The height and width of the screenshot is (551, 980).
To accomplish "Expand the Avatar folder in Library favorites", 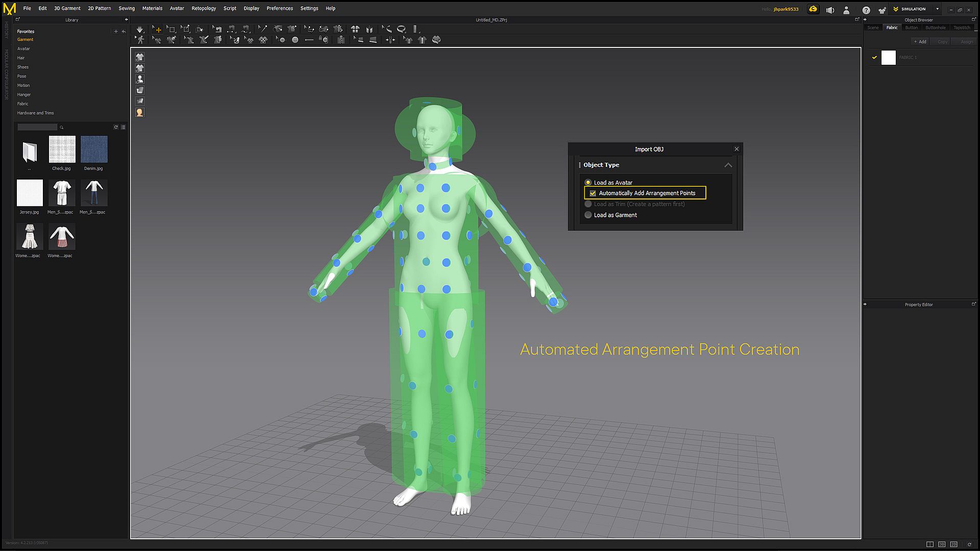I will click(23, 48).
